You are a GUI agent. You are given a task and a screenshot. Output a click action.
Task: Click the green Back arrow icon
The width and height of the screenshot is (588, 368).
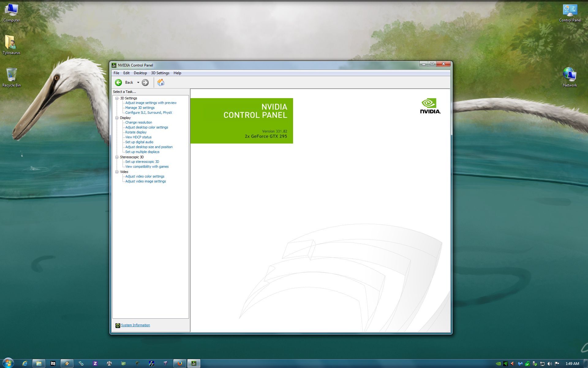(x=119, y=82)
